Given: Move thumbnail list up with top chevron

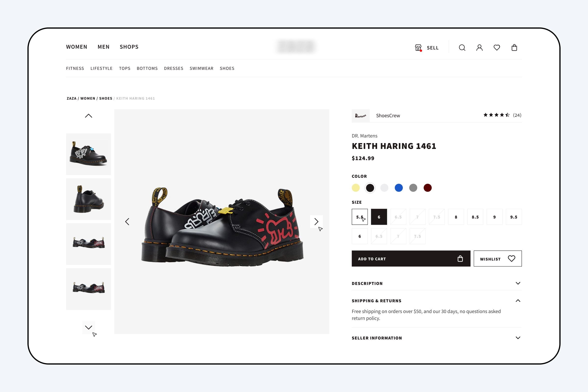Looking at the screenshot, I should [x=88, y=116].
